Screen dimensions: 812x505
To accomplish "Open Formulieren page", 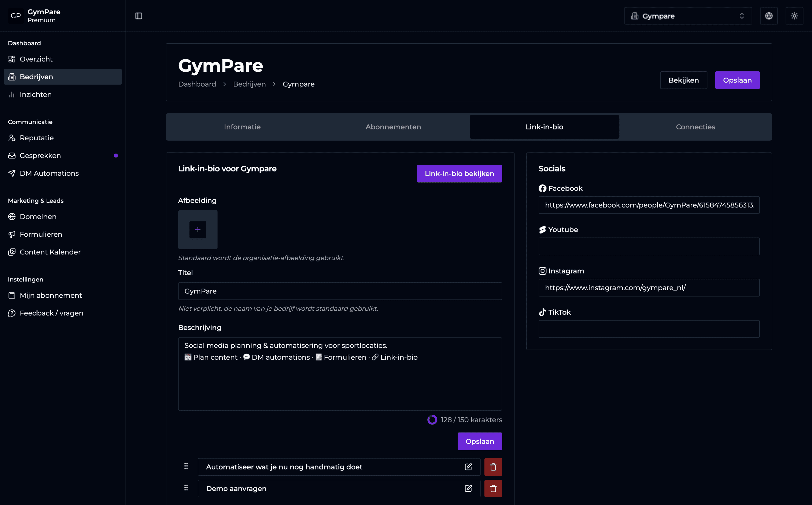I will click(63, 235).
